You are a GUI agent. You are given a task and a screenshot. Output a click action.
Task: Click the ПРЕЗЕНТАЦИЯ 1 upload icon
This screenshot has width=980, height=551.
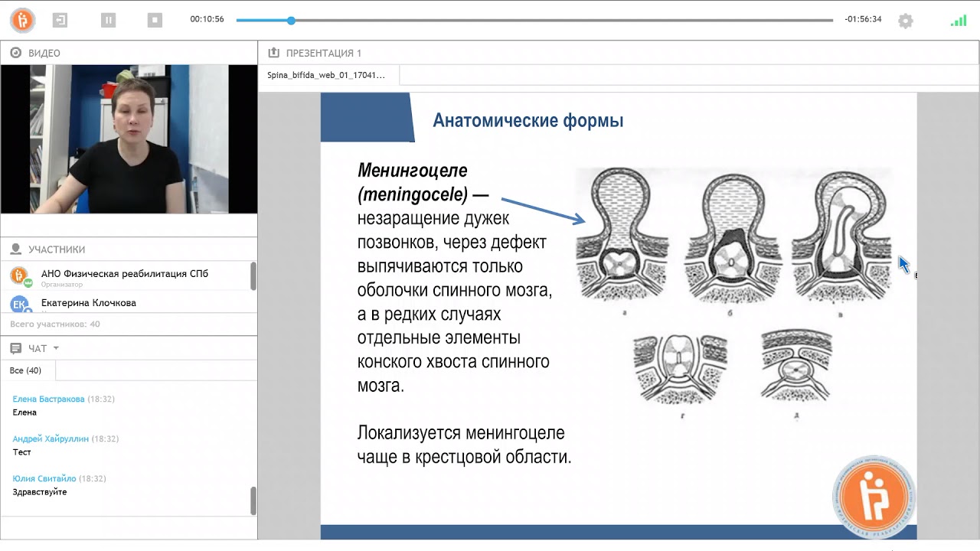[273, 53]
